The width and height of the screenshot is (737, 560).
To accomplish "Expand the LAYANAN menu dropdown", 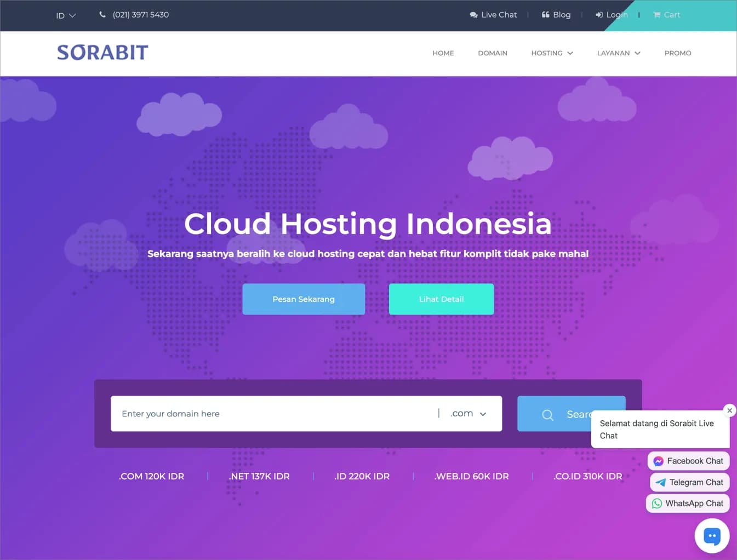I will 619,53.
